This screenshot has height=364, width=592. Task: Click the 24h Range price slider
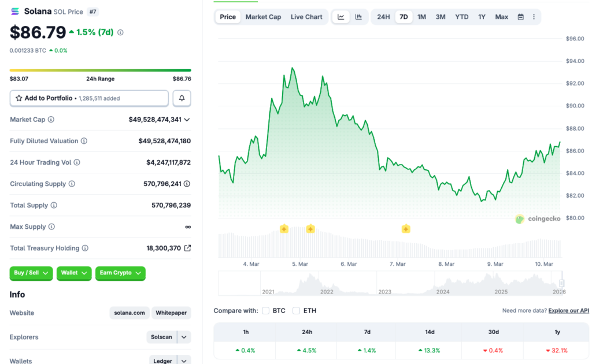101,69
